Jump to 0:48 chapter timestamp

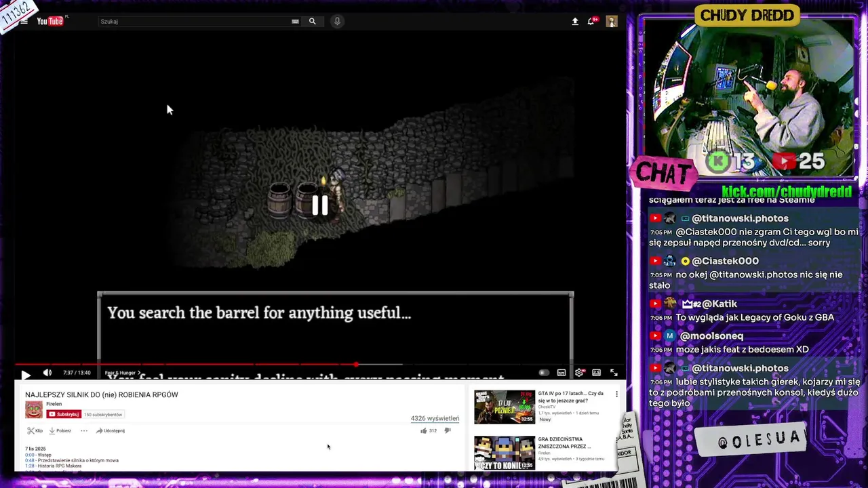tap(29, 460)
